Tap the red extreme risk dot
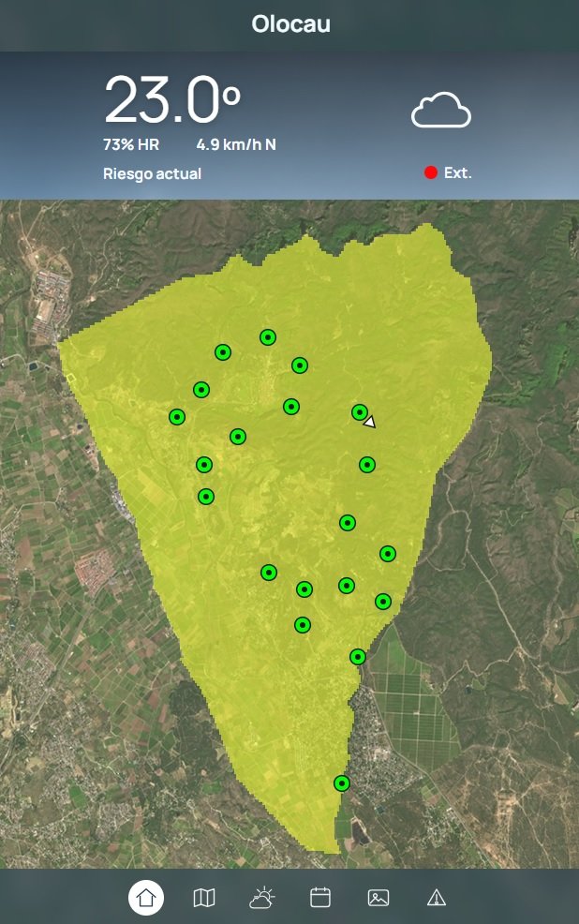Image resolution: width=579 pixels, height=924 pixels. coord(431,172)
